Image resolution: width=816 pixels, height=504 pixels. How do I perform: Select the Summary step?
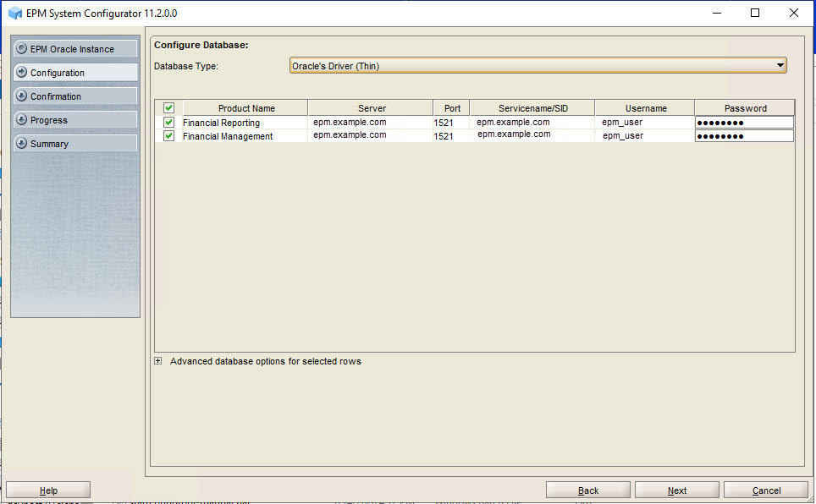click(75, 143)
